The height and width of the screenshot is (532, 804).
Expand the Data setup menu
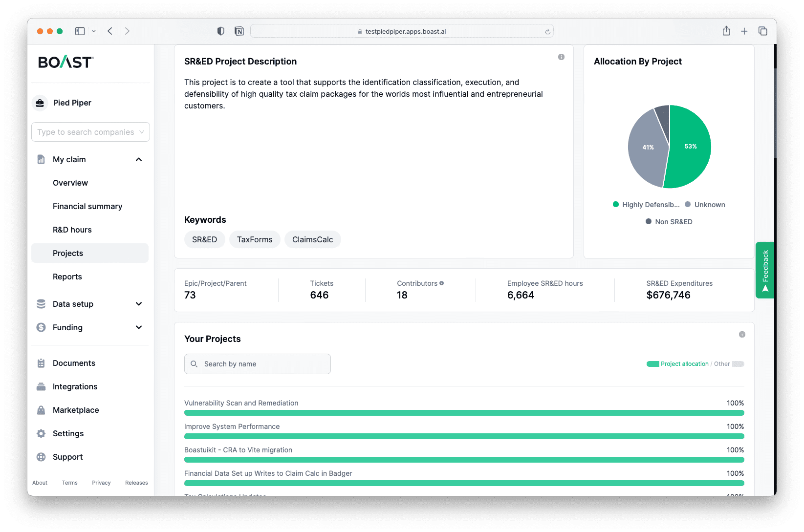[139, 304]
